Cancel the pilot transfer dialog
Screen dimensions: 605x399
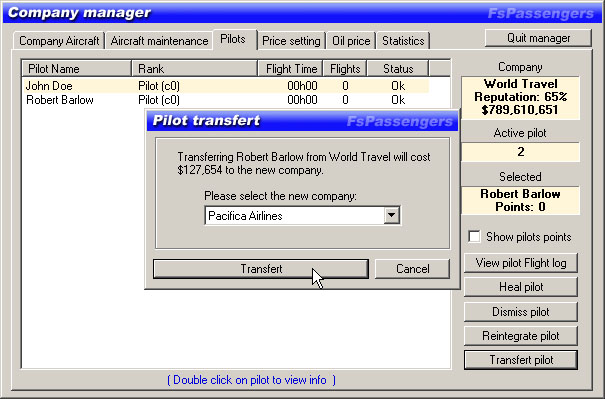click(412, 269)
